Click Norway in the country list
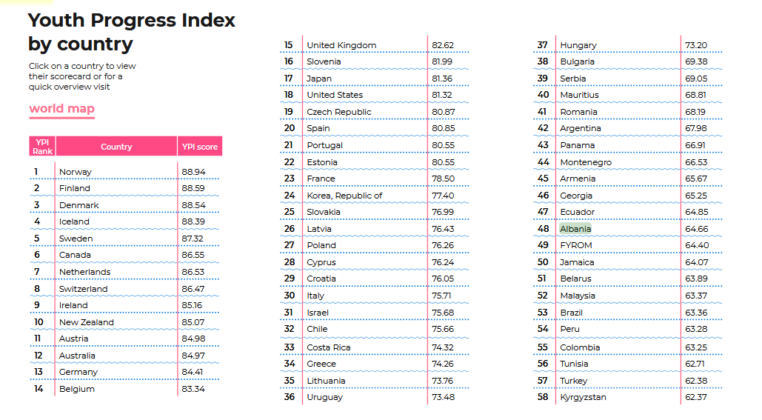 point(76,172)
